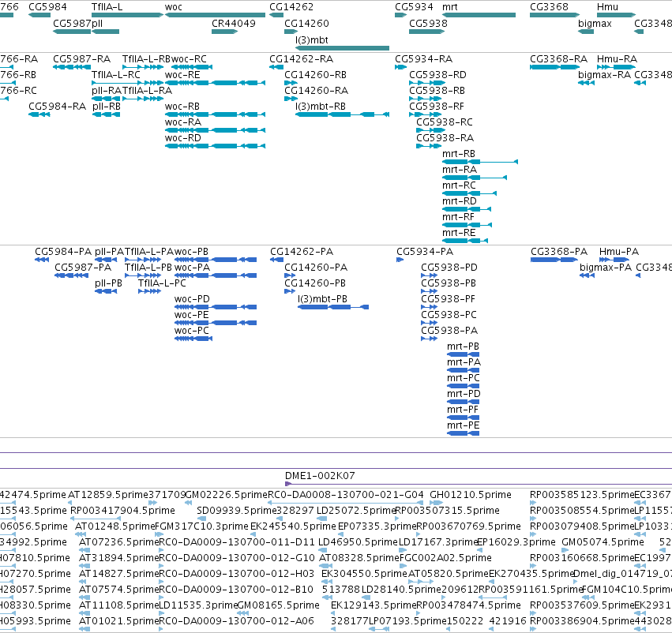Open the mrt-PB protein label
Image resolution: width=672 pixels, height=633 pixels.
[x=463, y=346]
